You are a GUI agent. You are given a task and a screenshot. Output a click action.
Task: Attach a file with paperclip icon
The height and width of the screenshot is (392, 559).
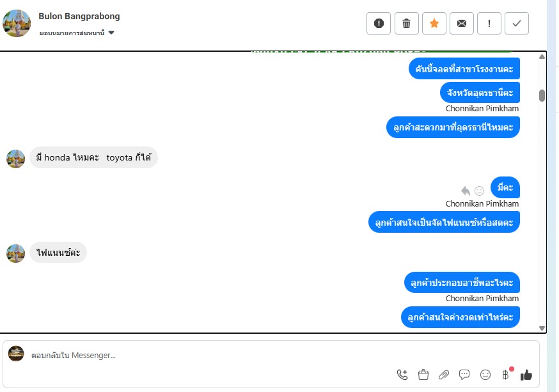click(443, 375)
